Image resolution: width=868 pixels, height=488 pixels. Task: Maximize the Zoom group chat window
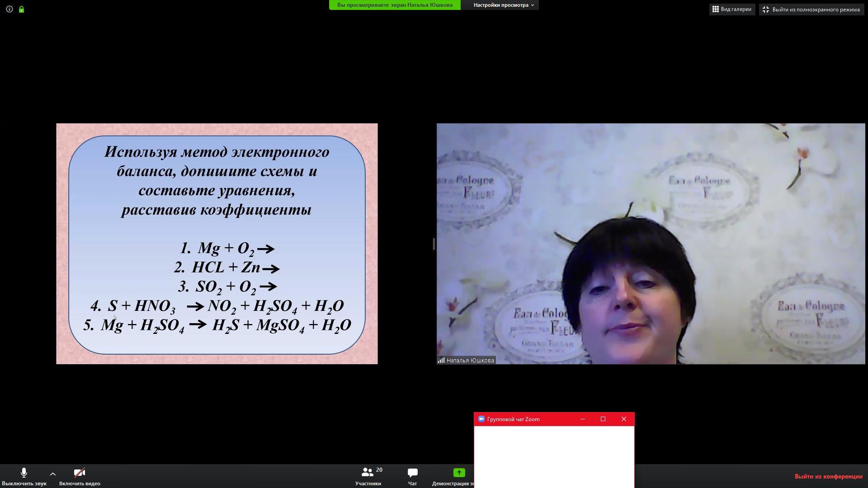603,419
